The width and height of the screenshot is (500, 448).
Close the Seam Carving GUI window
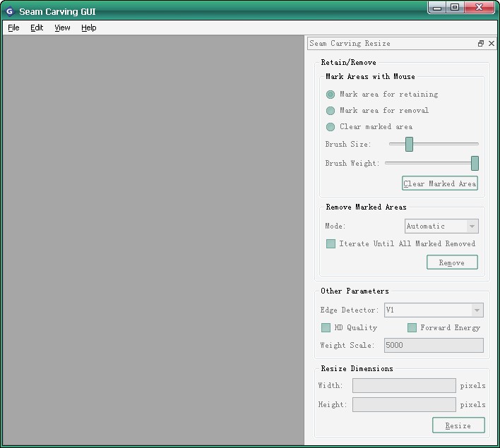tap(479, 8)
